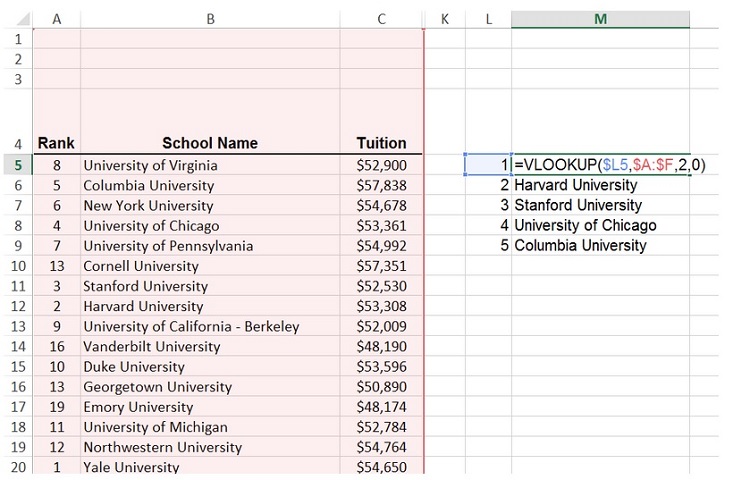750x480 pixels.
Task: Select column M header
Action: click(x=600, y=19)
